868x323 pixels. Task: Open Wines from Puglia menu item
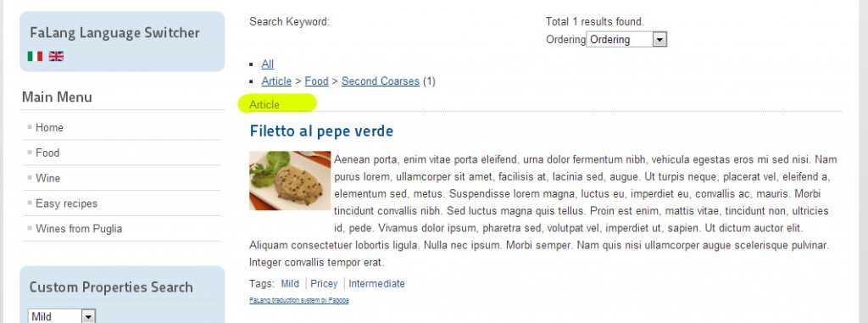coord(79,229)
